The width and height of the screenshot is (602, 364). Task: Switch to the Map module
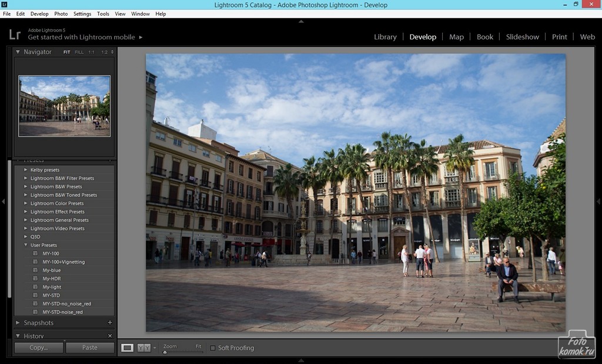456,37
